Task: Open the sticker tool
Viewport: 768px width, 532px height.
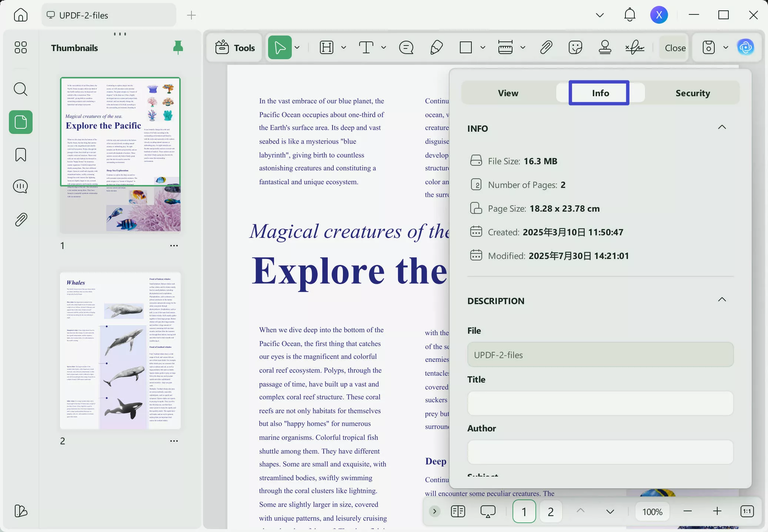Action: [x=575, y=47]
